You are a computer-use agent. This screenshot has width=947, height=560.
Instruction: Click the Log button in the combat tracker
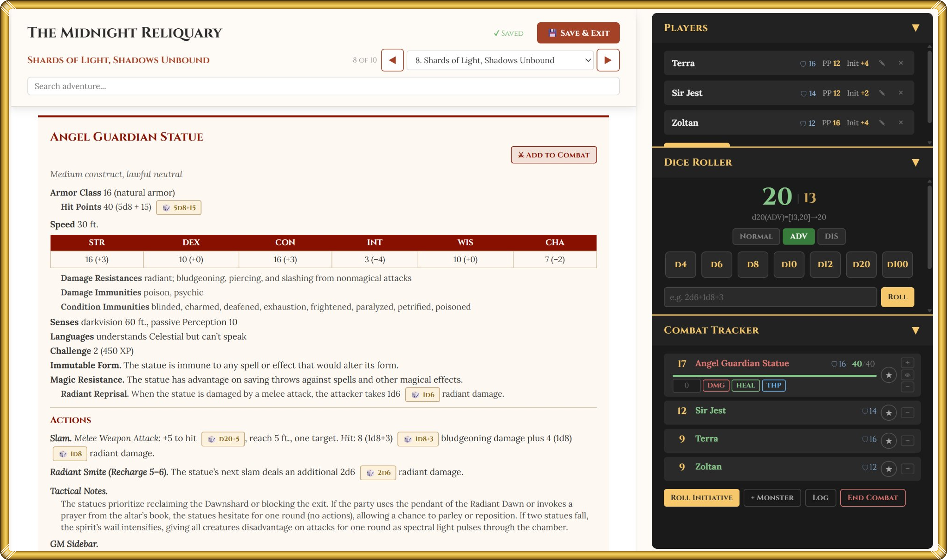(820, 497)
